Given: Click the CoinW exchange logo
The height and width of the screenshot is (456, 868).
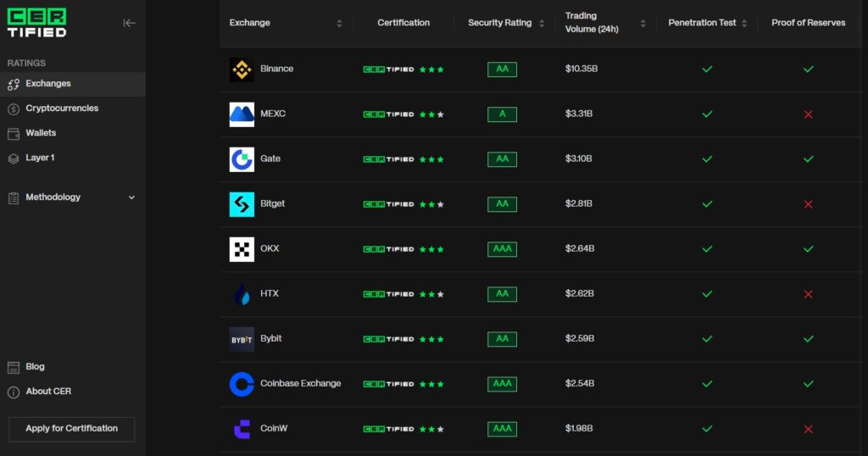Looking at the screenshot, I should [242, 429].
